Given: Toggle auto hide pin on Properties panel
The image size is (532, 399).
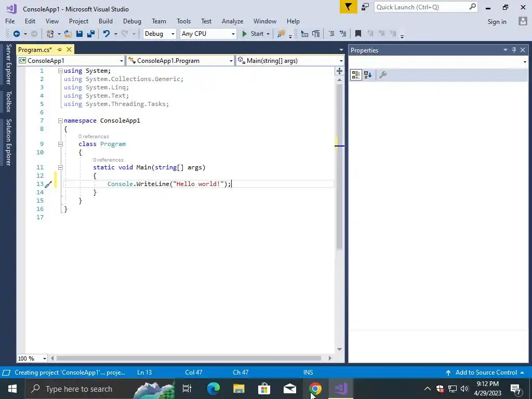Looking at the screenshot, I should coord(514,50).
